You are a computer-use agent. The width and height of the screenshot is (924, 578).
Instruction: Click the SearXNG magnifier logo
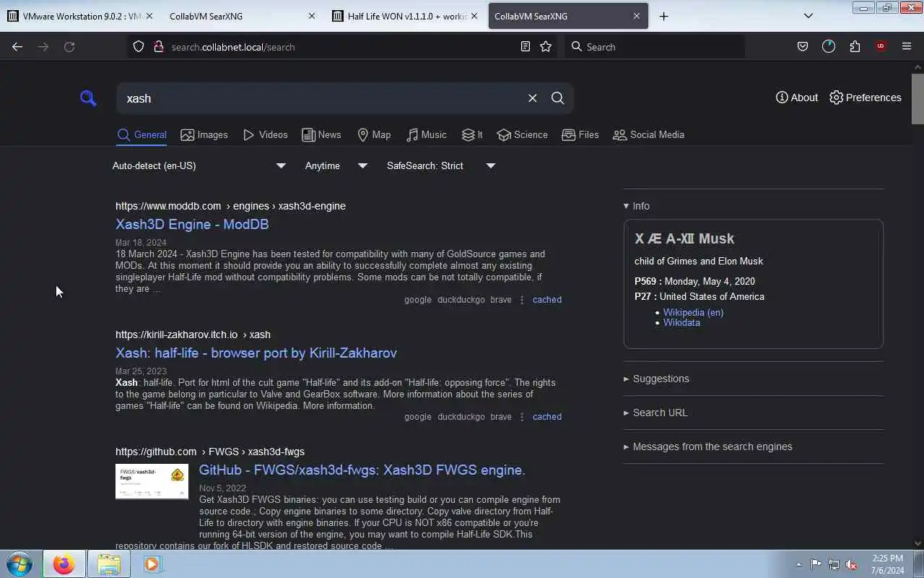88,98
